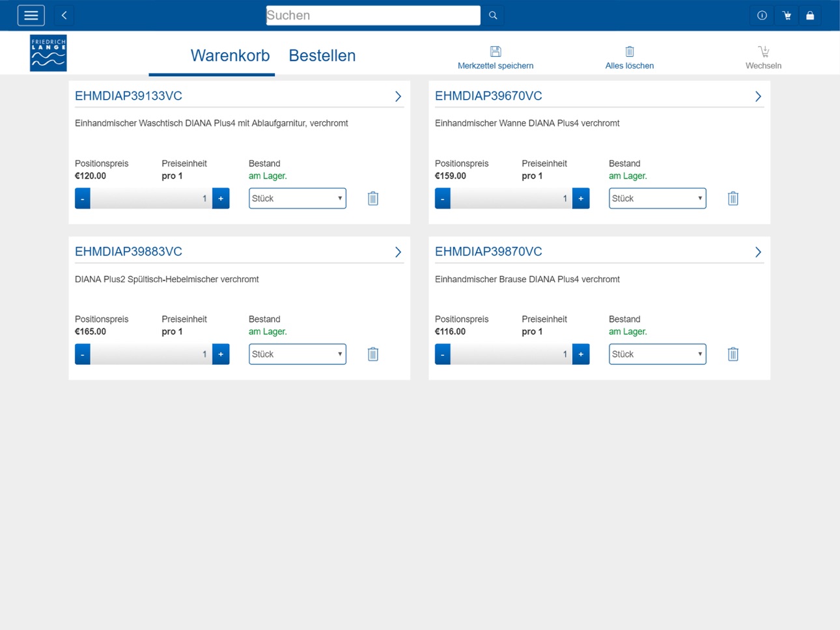The width and height of the screenshot is (840, 630).
Task: Delete item EHMDIAP39883VC with trash icon
Action: tap(373, 354)
